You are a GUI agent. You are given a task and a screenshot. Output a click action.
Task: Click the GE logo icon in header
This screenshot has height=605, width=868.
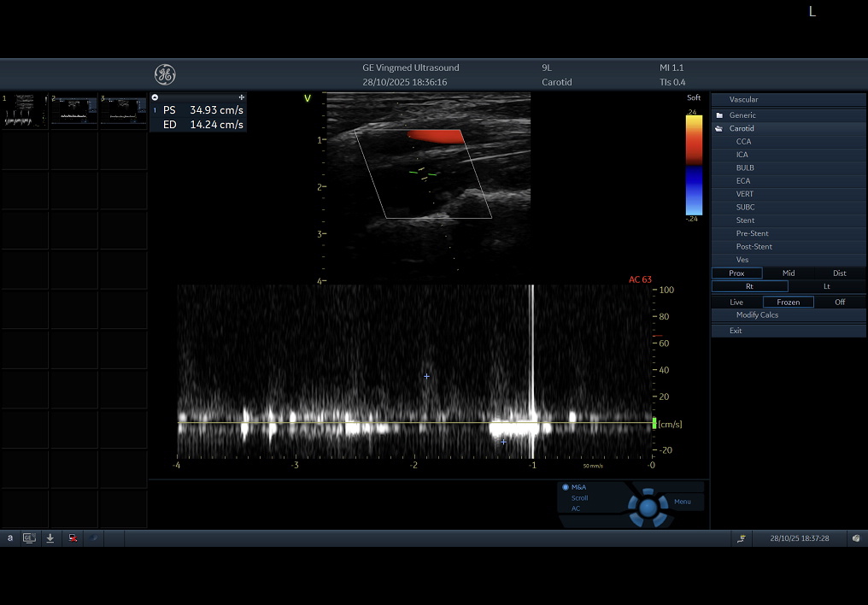point(165,74)
